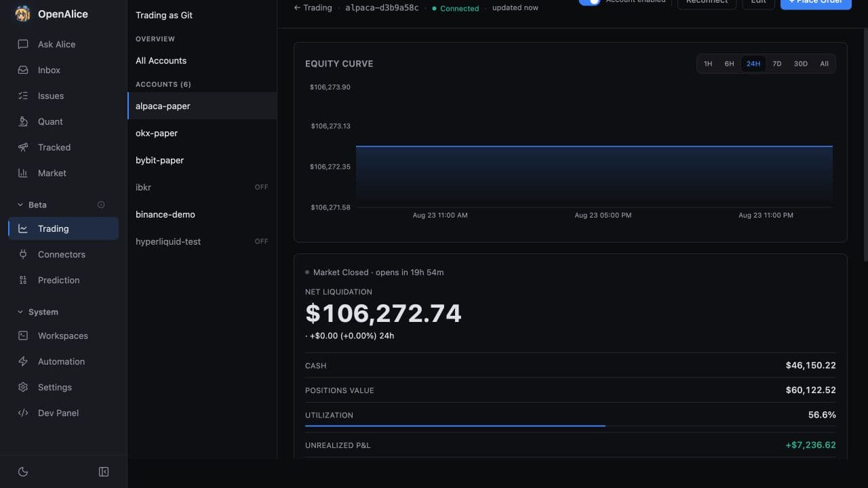Click the Dev Panel code icon
This screenshot has height=488, width=868.
click(x=23, y=413)
